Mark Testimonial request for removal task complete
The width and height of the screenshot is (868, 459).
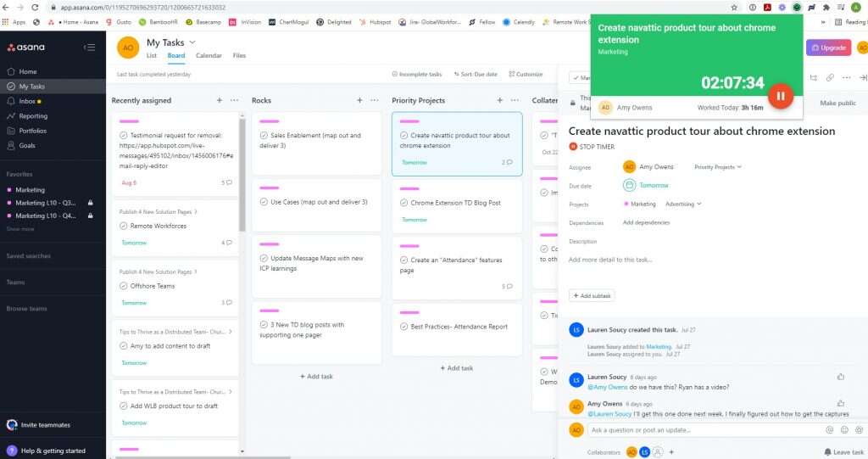(x=124, y=135)
